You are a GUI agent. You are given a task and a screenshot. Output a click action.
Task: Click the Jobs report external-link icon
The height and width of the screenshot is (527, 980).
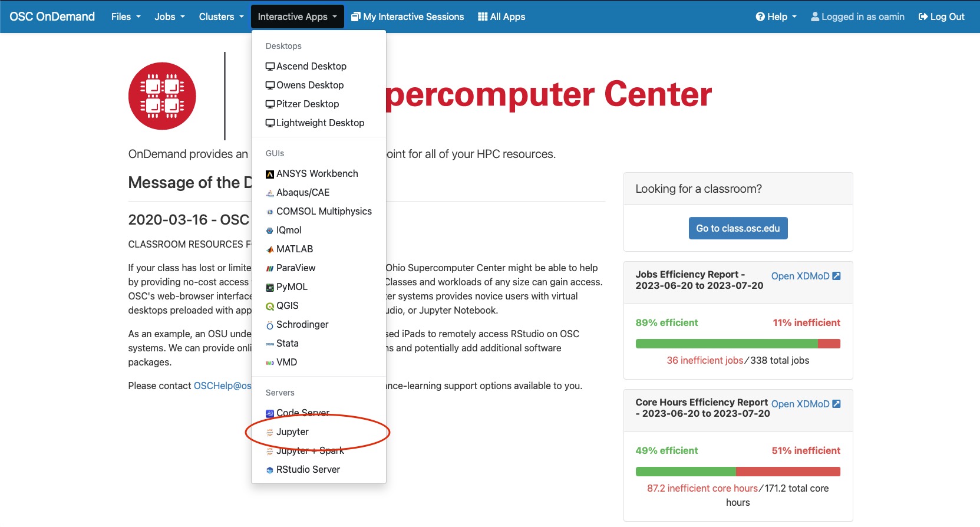click(x=836, y=276)
